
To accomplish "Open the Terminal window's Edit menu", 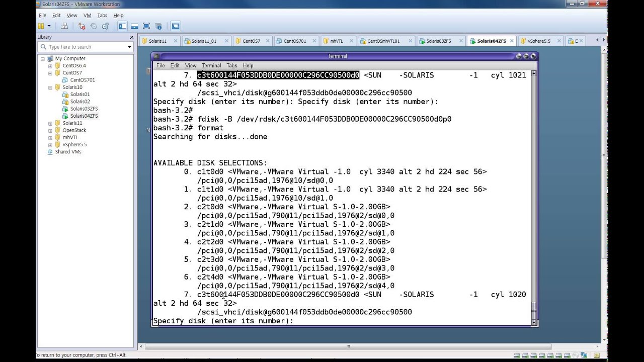I will click(x=175, y=66).
